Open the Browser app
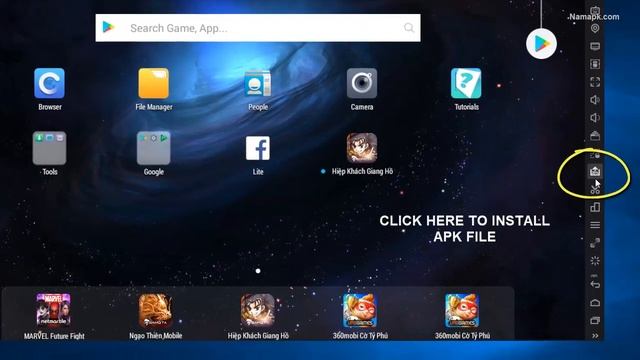 49,84
